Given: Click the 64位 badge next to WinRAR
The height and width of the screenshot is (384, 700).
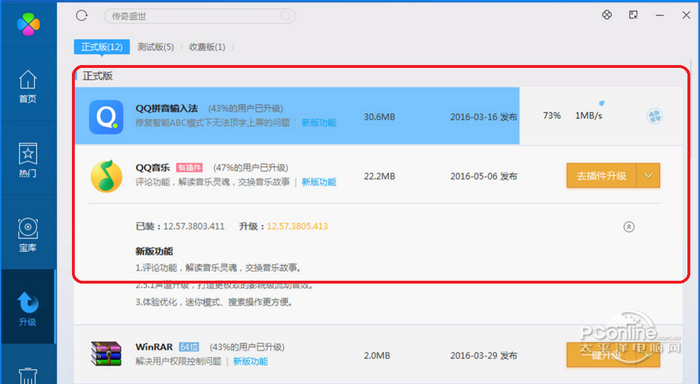Looking at the screenshot, I should pos(189,347).
